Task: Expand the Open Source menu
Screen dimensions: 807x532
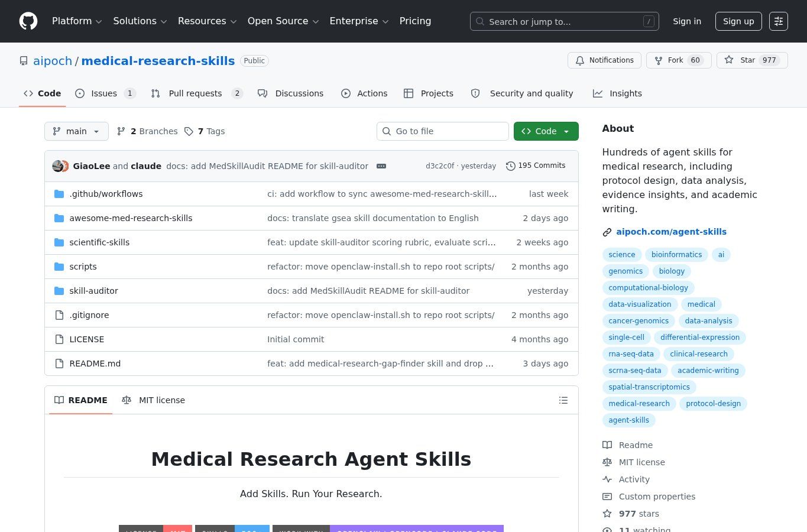Action: tap(283, 21)
